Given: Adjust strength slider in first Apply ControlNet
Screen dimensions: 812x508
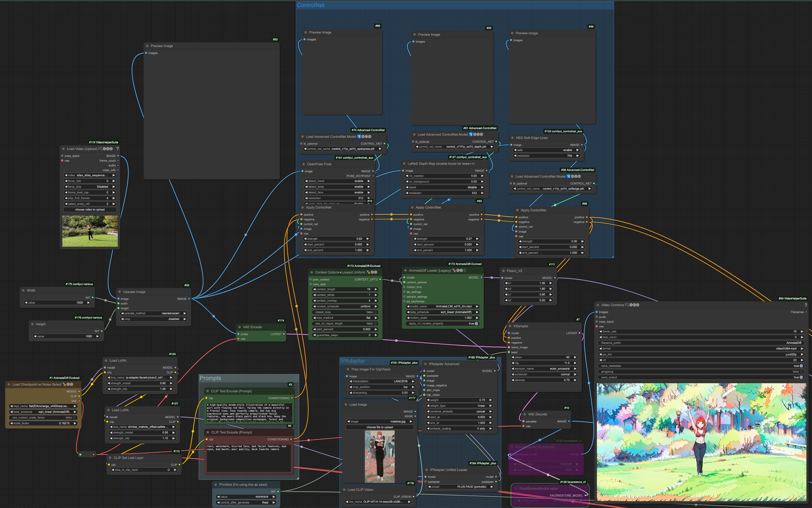Looking at the screenshot, I should coord(336,239).
